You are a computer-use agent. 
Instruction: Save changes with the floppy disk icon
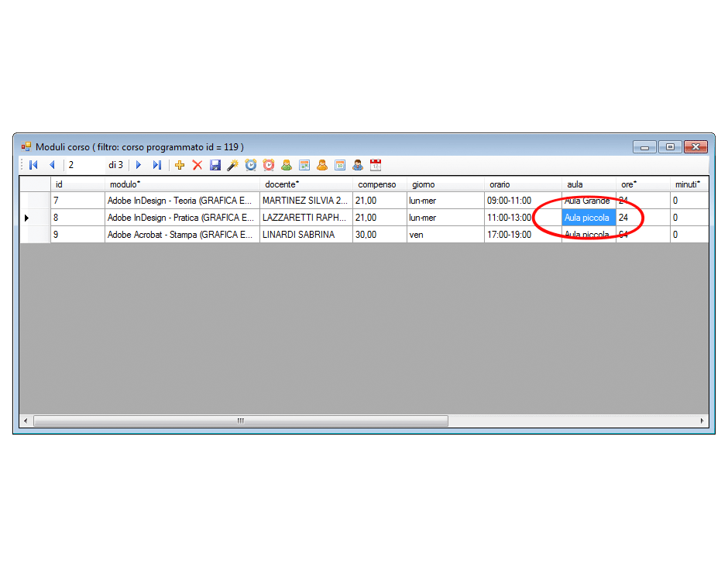215,165
